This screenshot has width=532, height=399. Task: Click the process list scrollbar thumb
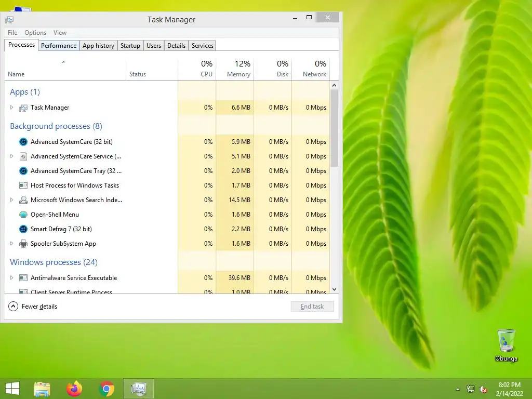point(335,128)
